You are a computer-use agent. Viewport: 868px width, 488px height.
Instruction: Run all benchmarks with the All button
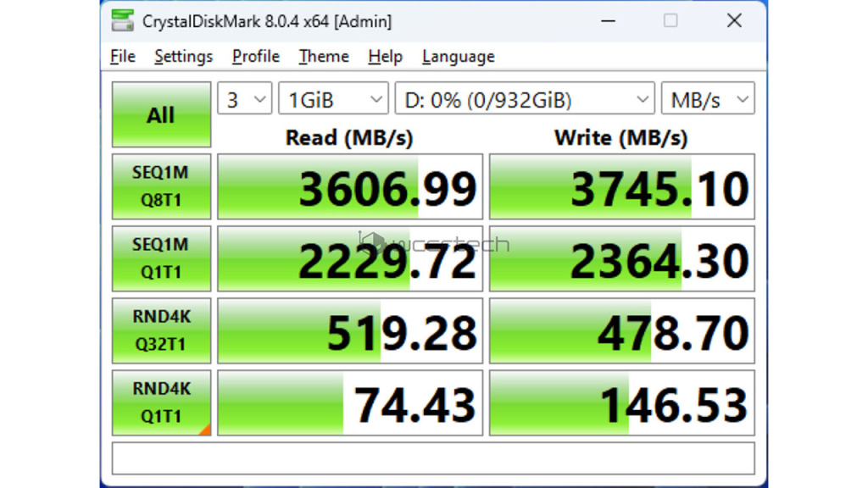tap(161, 114)
